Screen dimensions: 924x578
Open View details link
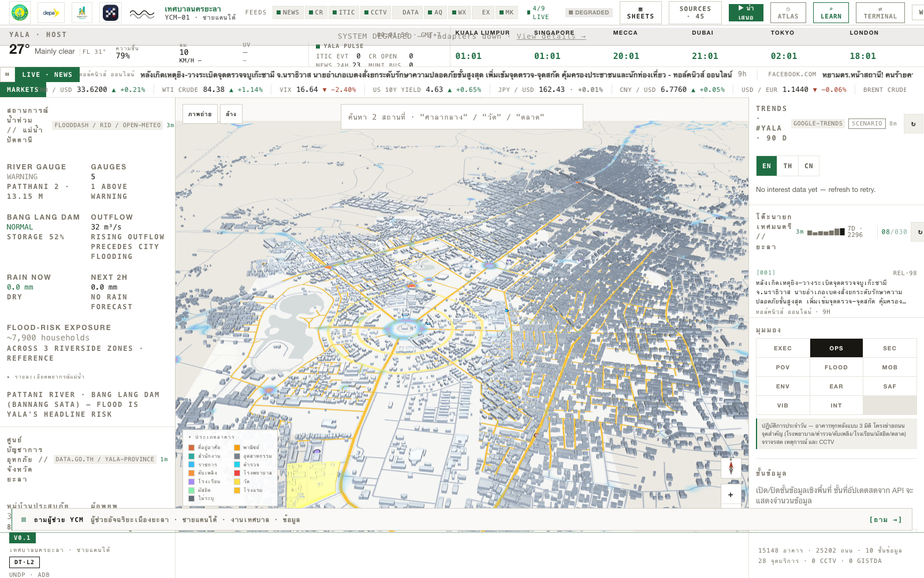[x=551, y=36]
